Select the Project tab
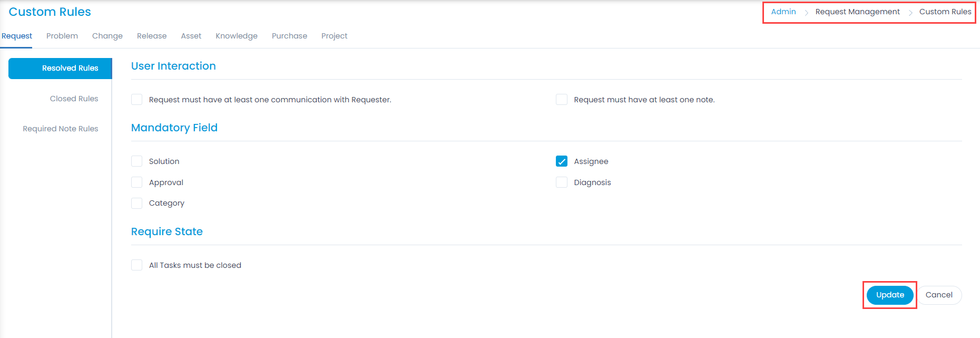The height and width of the screenshot is (338, 980). coord(334,36)
